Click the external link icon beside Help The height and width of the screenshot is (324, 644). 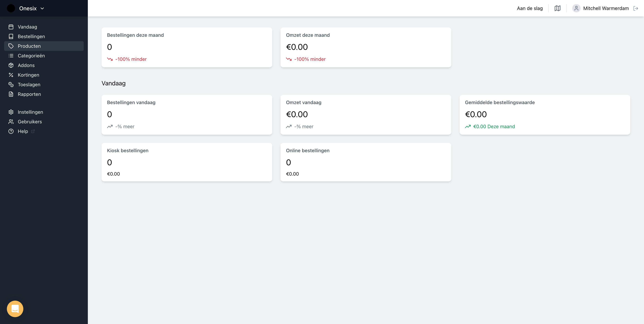(x=33, y=131)
